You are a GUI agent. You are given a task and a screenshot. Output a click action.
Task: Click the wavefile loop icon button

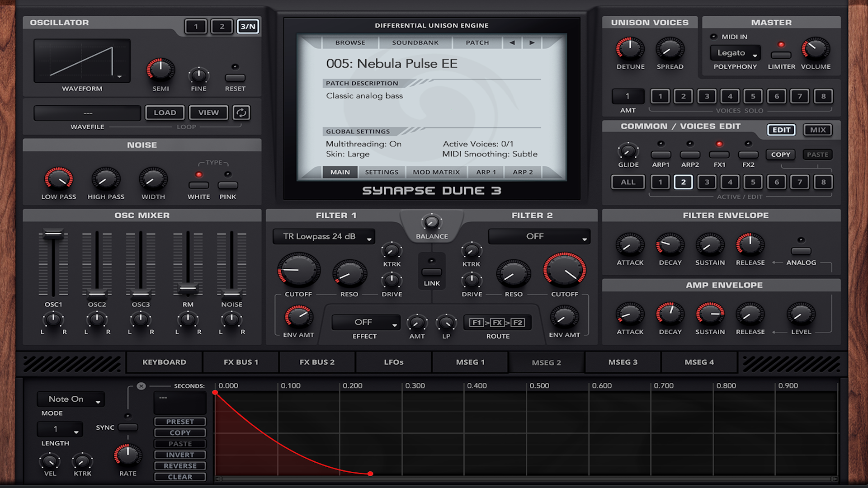point(241,113)
